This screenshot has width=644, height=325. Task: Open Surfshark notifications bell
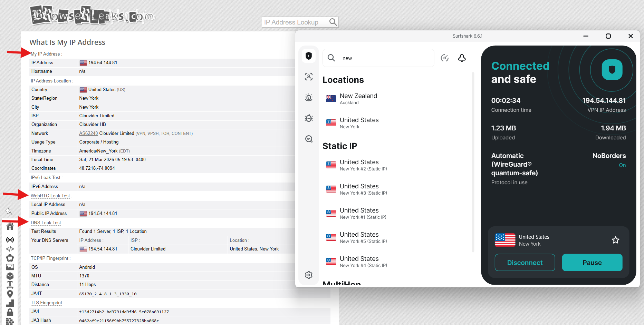coord(462,58)
